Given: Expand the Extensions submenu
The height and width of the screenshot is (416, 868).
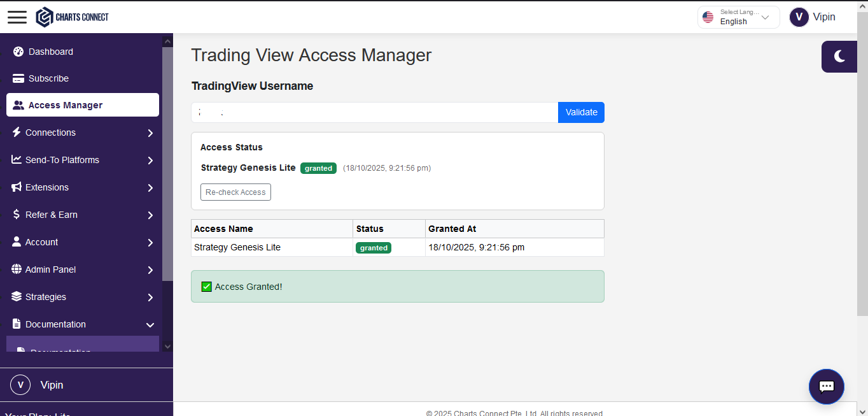Looking at the screenshot, I should (x=150, y=188).
